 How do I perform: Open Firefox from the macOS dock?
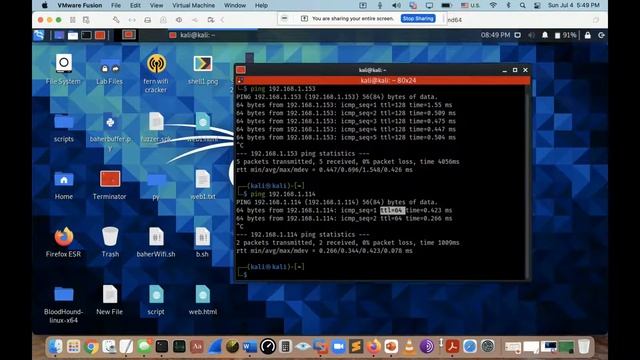point(373,347)
